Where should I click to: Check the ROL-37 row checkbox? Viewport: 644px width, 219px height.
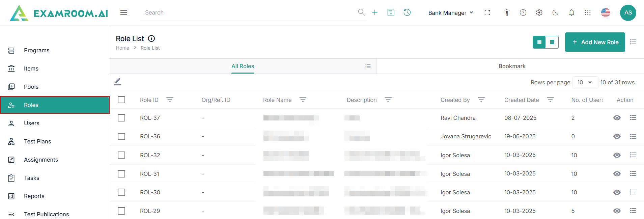coord(121,118)
